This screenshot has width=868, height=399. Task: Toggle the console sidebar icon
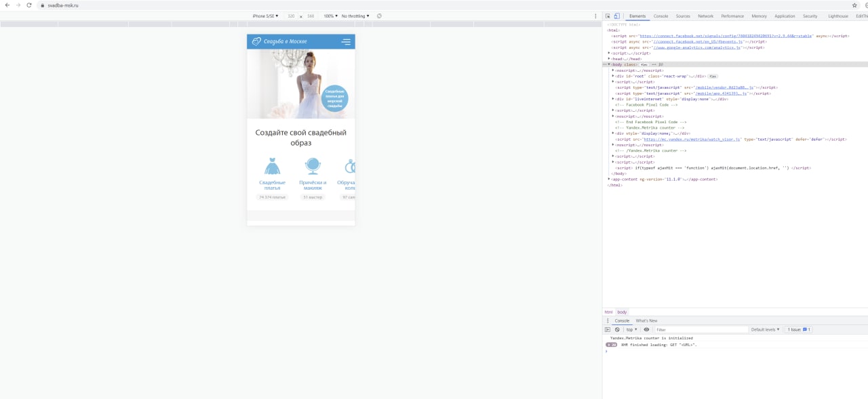[x=608, y=329]
